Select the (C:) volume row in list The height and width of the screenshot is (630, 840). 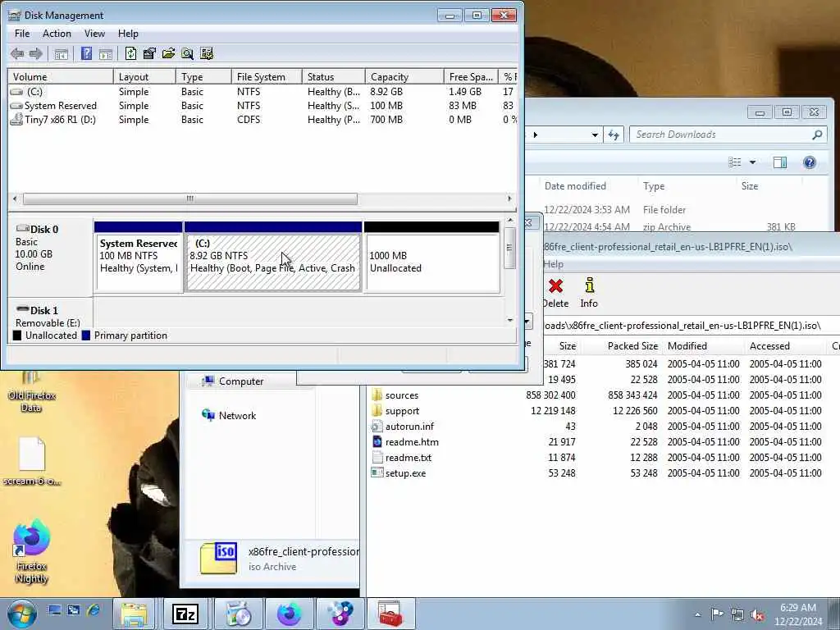point(262,92)
